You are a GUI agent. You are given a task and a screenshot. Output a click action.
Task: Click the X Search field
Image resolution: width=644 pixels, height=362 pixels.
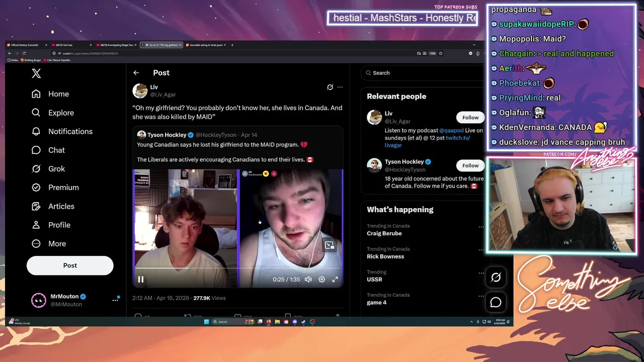423,73
